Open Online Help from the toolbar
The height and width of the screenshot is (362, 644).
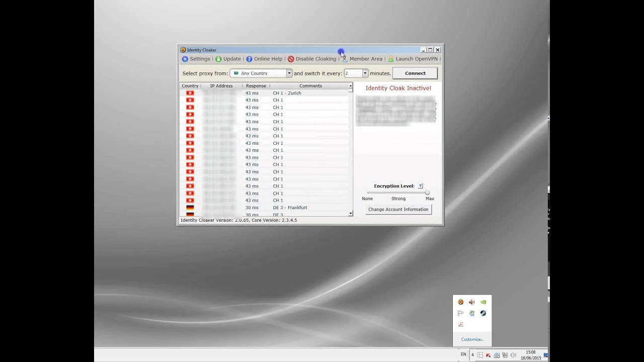[x=264, y=59]
